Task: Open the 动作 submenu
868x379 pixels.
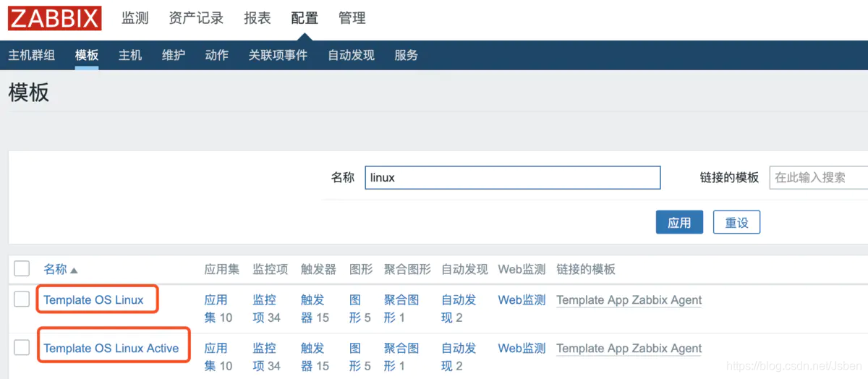Action: click(217, 55)
